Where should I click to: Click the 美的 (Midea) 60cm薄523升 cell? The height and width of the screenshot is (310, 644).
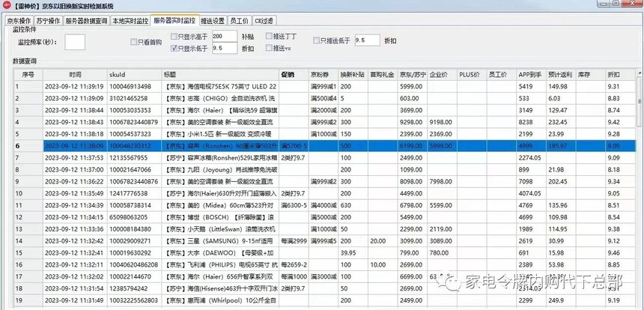click(x=221, y=205)
